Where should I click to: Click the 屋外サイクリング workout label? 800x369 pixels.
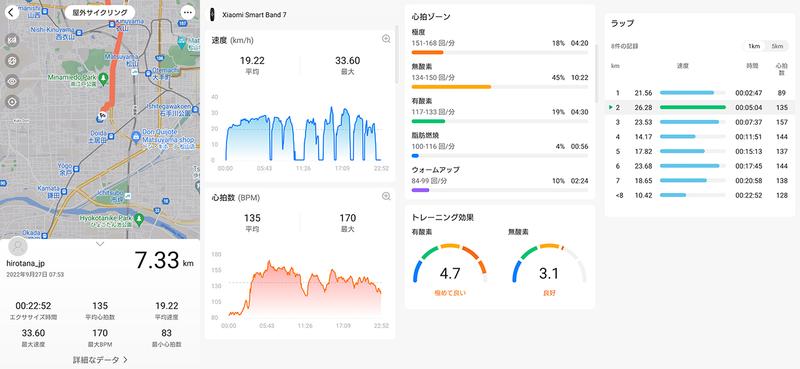[x=100, y=12]
